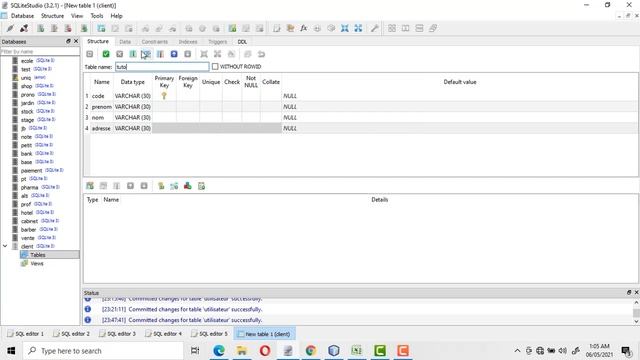Click the add column icon
Screen dimensions: 640x360
pos(133,54)
